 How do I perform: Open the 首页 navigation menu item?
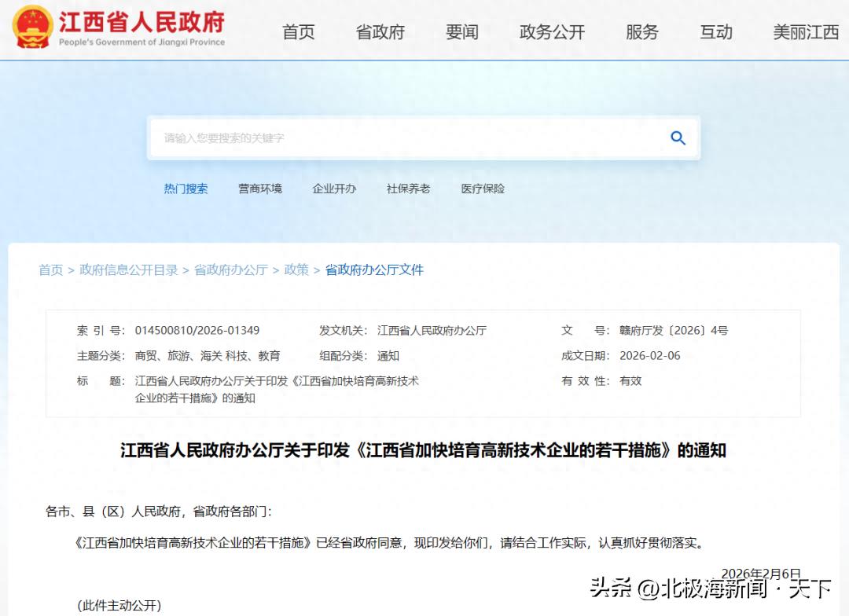coord(299,32)
